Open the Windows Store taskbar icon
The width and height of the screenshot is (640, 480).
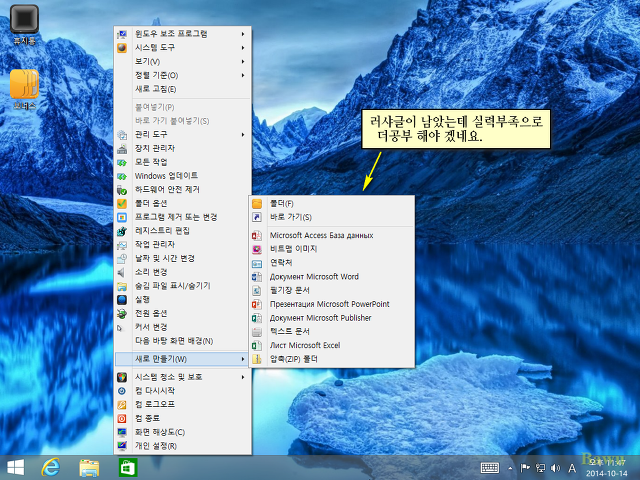click(x=128, y=468)
